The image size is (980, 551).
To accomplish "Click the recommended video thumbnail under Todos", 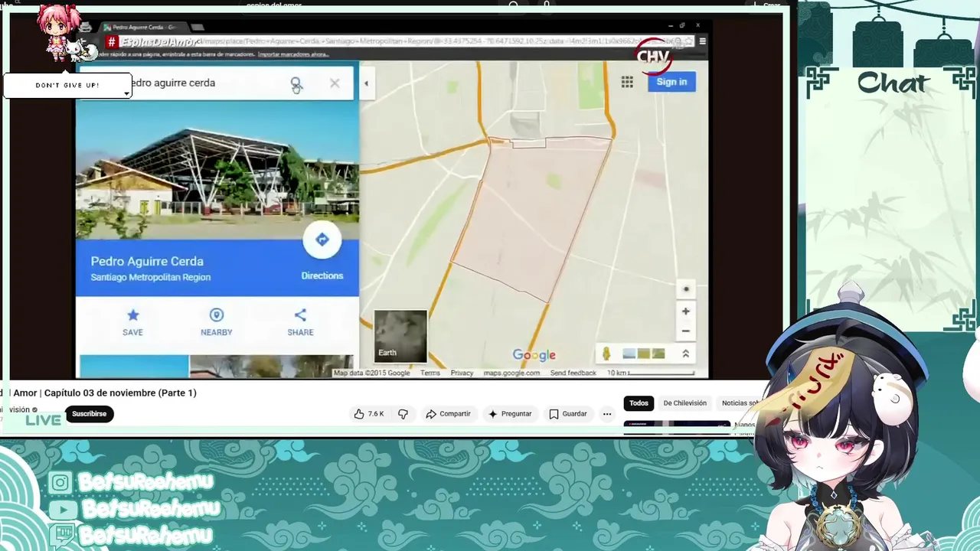I will point(677,428).
